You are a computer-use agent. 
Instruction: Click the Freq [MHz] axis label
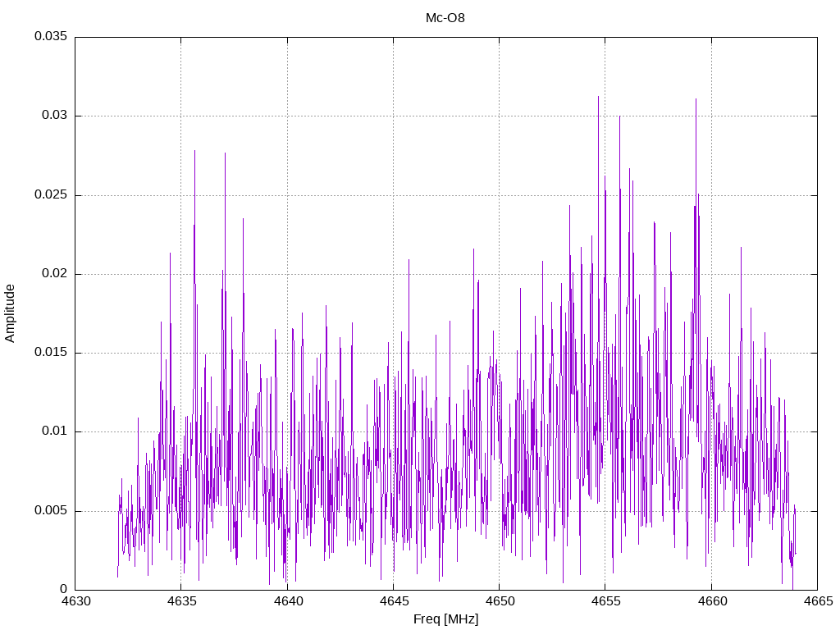click(445, 619)
